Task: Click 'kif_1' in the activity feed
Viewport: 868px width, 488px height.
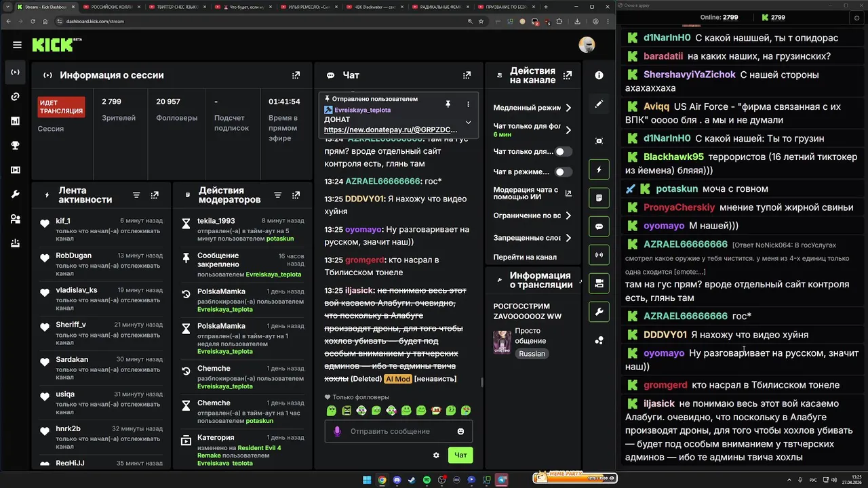Action: click(x=63, y=221)
